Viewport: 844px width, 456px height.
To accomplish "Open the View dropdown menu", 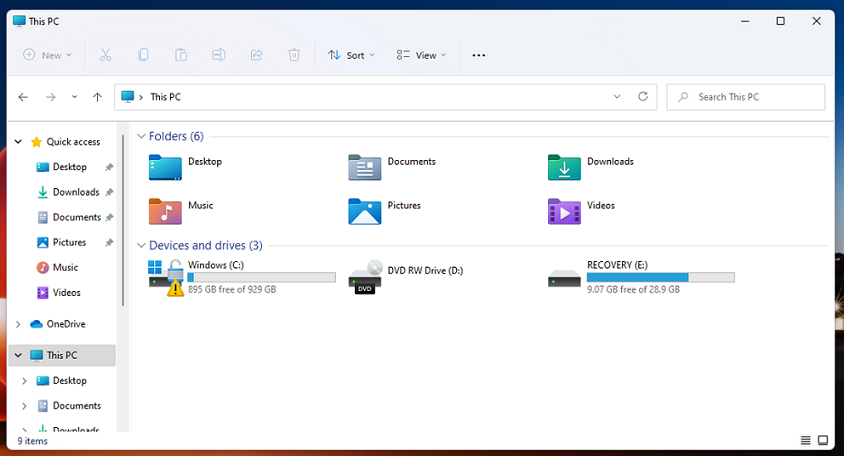I will click(421, 55).
